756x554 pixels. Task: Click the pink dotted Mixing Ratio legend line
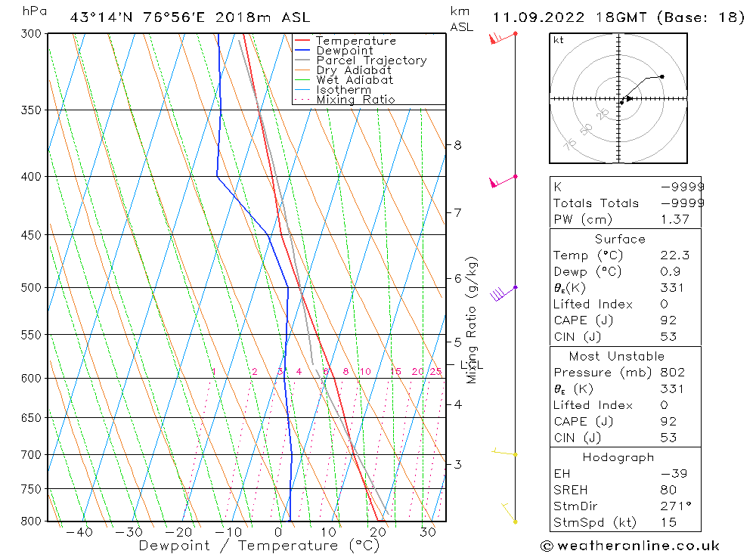click(302, 100)
